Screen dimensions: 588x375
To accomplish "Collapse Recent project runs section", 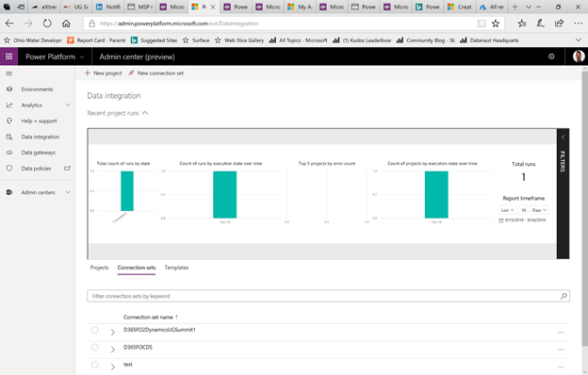I will click(x=145, y=113).
